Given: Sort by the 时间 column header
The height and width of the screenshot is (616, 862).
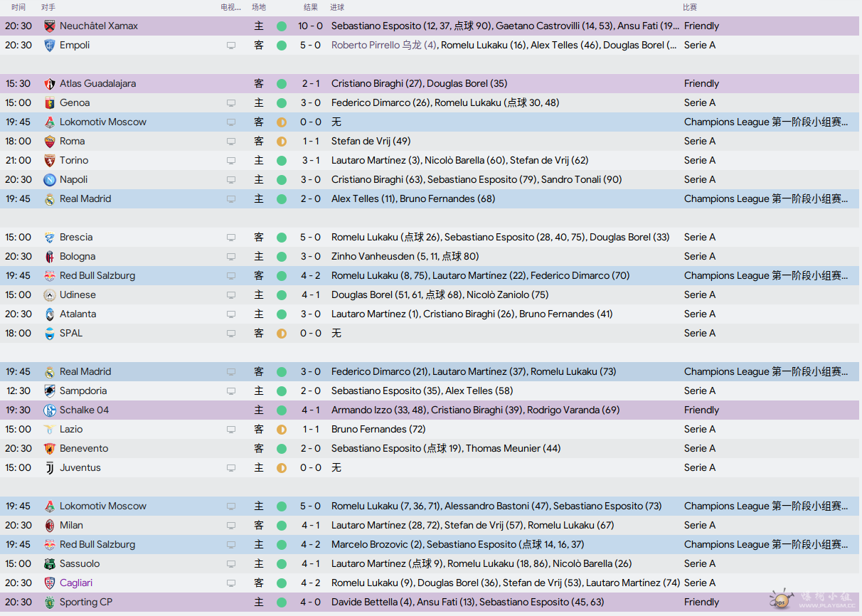Looking at the screenshot, I should tap(18, 7).
